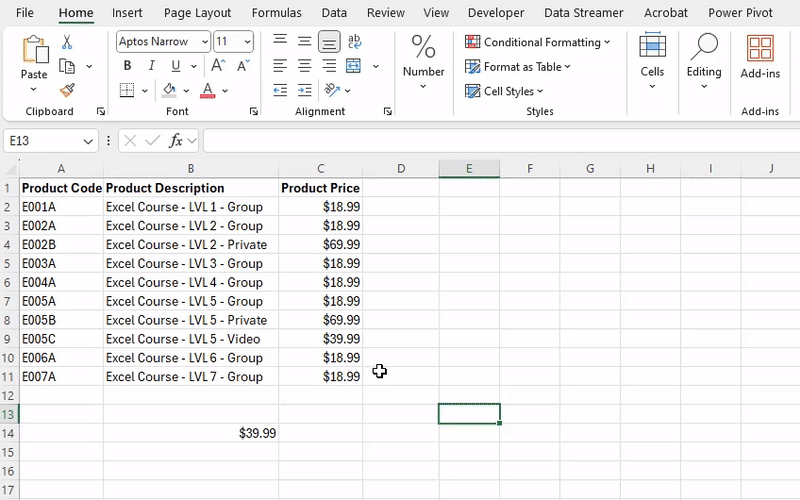Click the Cell Styles icon
This screenshot has height=500, width=800.
tap(472, 91)
